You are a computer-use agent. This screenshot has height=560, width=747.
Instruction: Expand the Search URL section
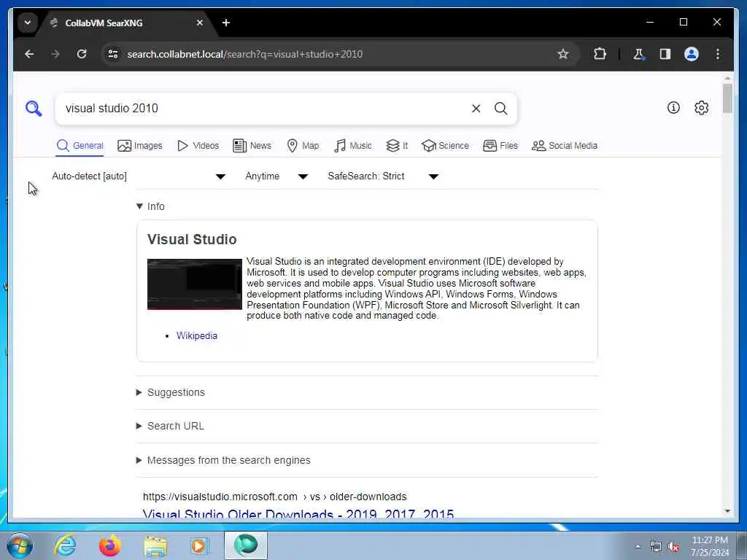click(x=170, y=426)
